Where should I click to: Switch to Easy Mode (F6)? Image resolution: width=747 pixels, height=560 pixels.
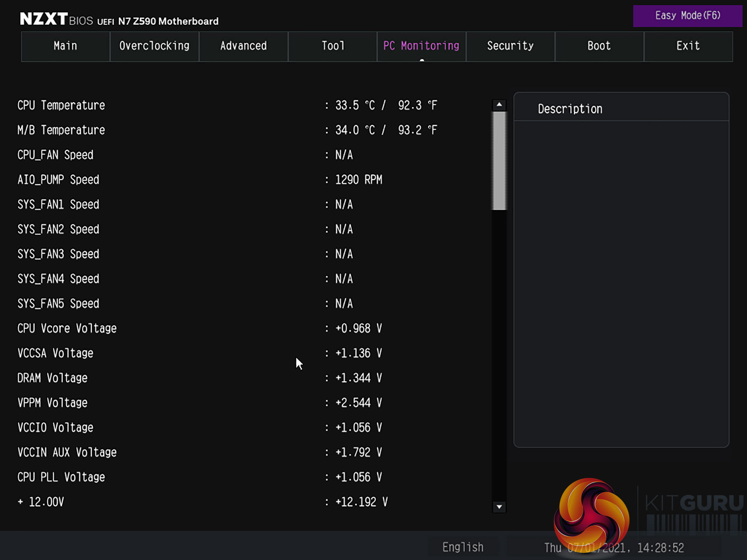coord(687,16)
